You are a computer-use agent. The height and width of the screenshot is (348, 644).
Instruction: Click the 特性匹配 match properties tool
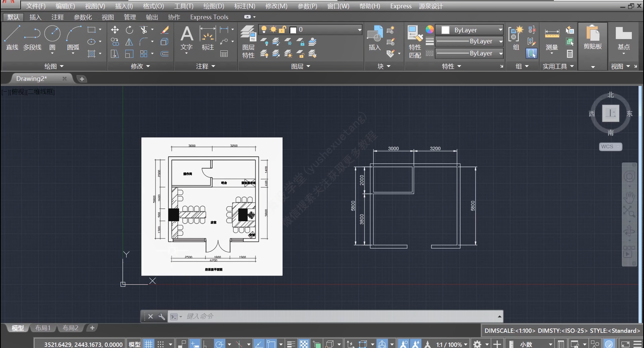coord(415,42)
